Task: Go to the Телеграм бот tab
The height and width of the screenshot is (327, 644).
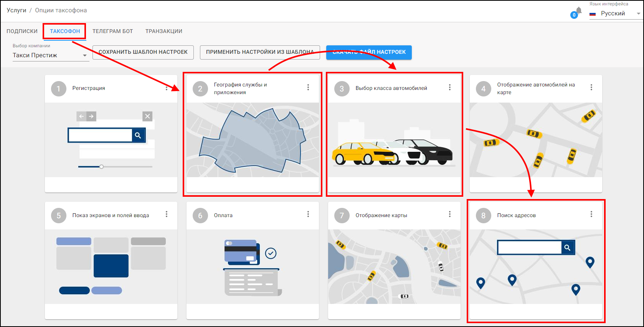Action: [112, 31]
